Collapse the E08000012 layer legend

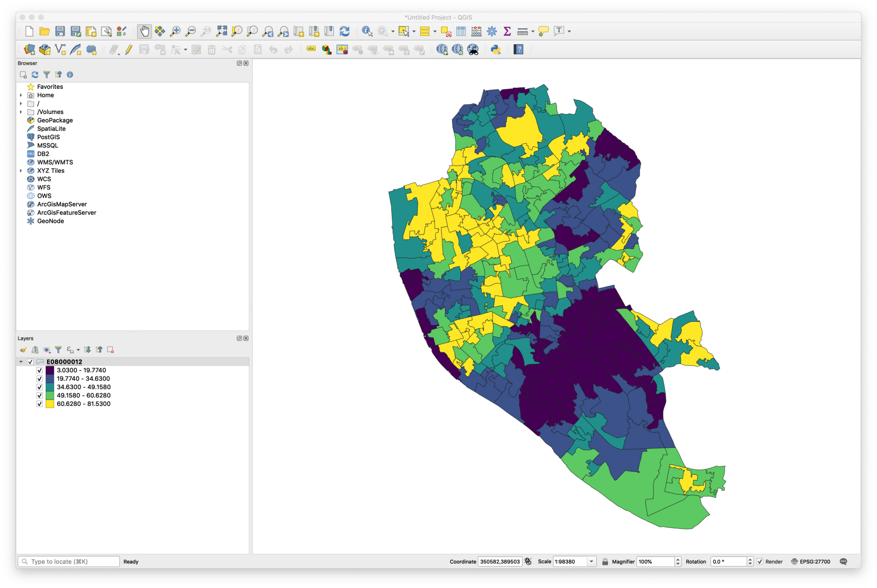(x=21, y=362)
